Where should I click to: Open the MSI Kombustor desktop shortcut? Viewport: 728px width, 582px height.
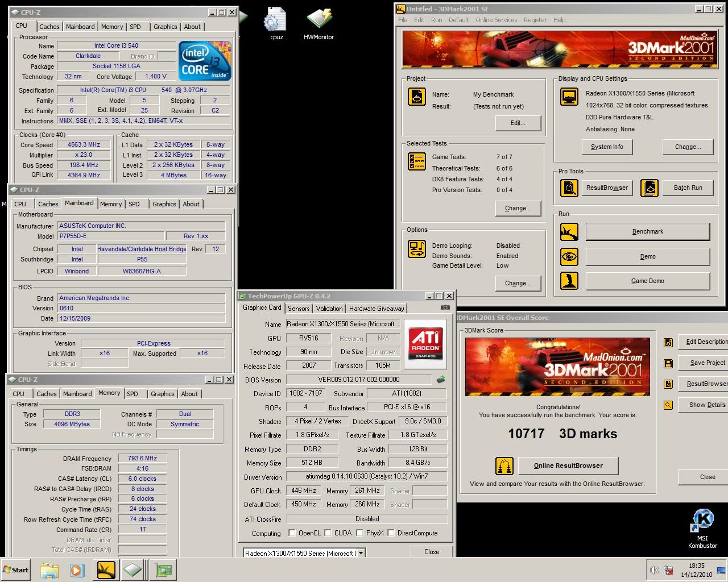(702, 529)
